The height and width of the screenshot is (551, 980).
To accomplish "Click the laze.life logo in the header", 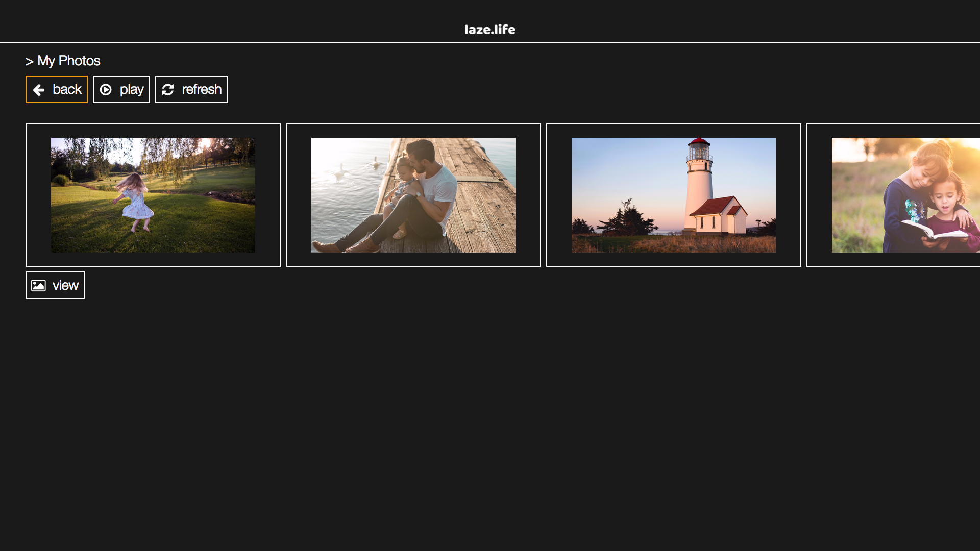I will [x=489, y=29].
